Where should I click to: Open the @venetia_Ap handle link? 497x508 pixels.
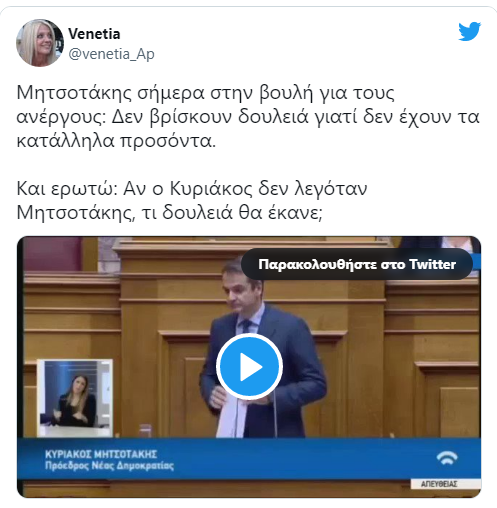pyautogui.click(x=111, y=54)
